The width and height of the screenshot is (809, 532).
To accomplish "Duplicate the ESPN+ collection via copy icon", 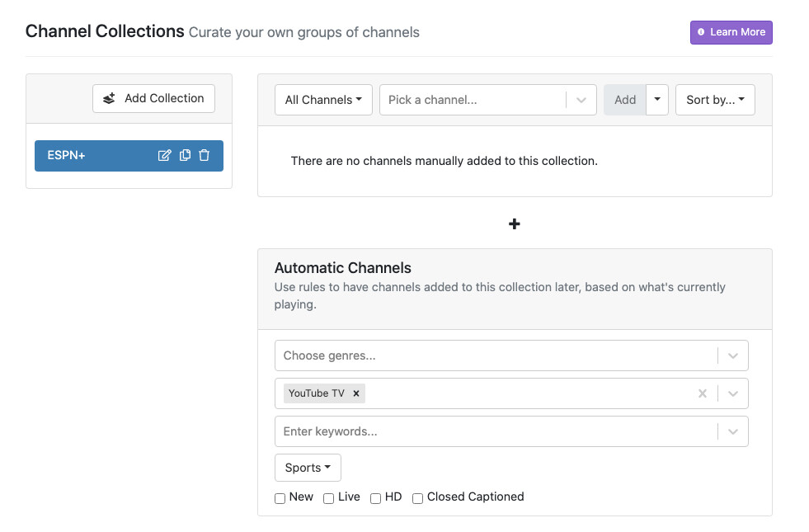I will point(185,155).
